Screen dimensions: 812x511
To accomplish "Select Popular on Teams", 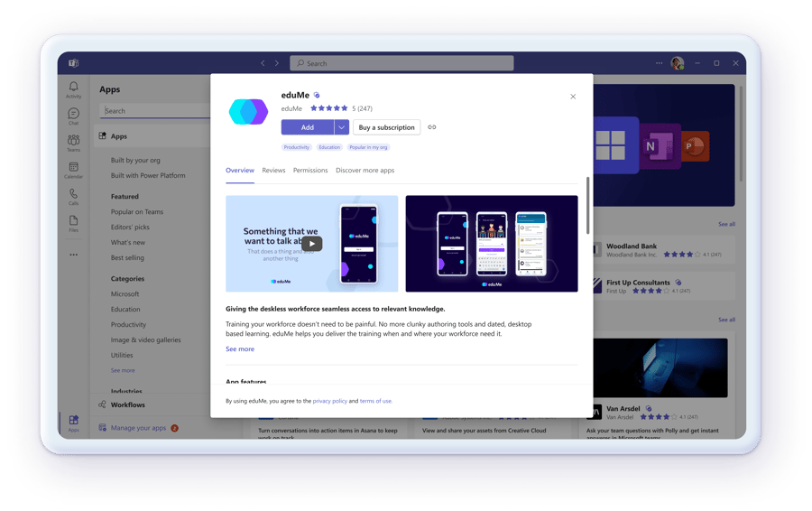I will coord(137,211).
